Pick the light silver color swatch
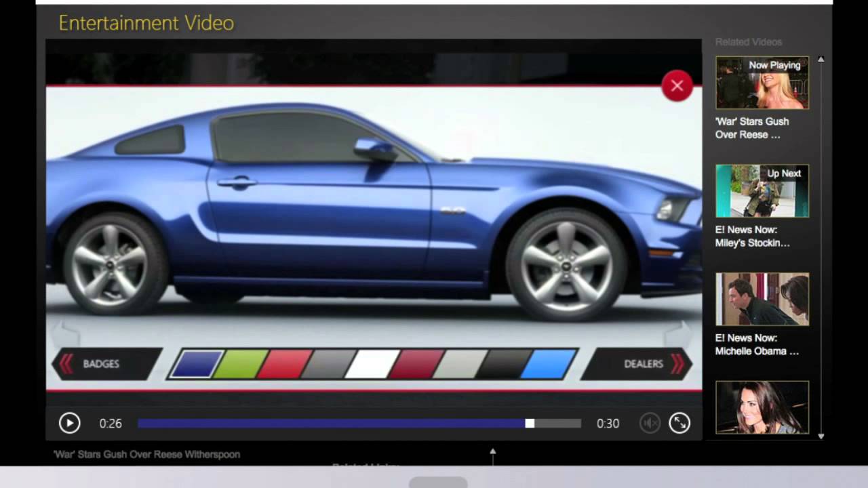 (x=460, y=364)
